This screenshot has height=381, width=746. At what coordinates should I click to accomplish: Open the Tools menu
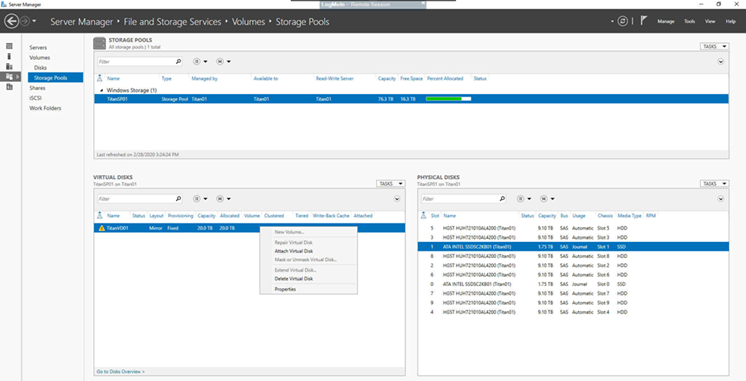tap(689, 21)
